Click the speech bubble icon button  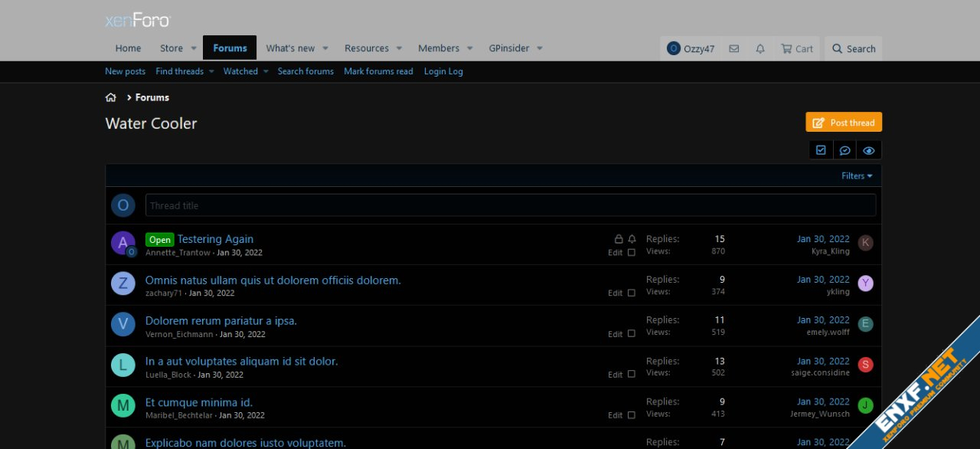pos(844,150)
